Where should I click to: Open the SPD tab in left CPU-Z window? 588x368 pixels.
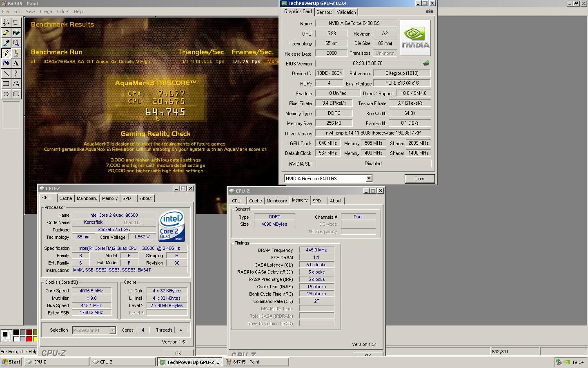[127, 198]
